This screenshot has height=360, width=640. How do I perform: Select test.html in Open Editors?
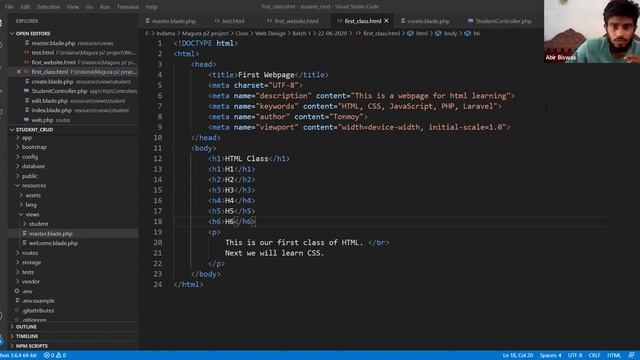coord(42,53)
